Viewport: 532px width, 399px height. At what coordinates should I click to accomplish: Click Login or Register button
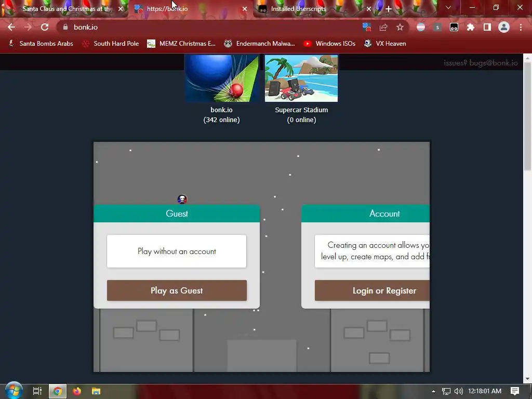(x=372, y=290)
